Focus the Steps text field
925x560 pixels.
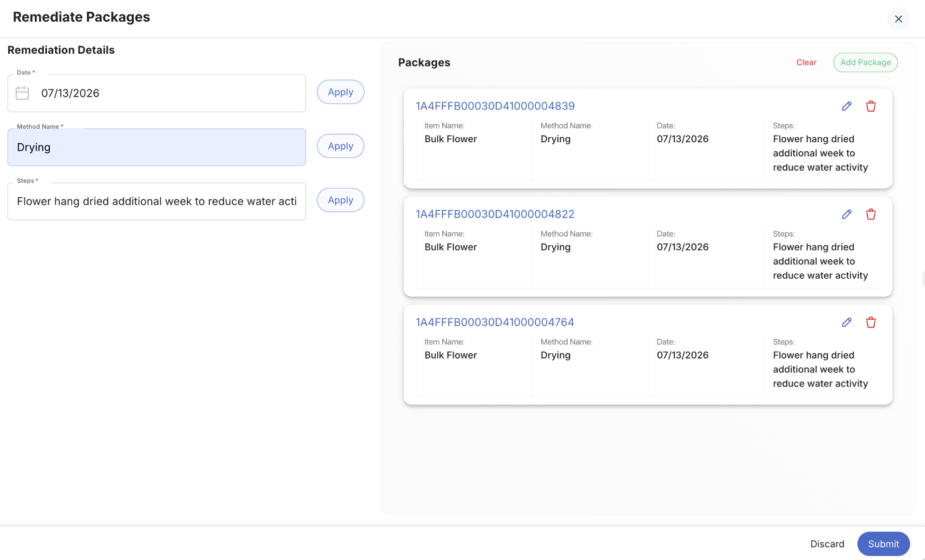point(157,201)
